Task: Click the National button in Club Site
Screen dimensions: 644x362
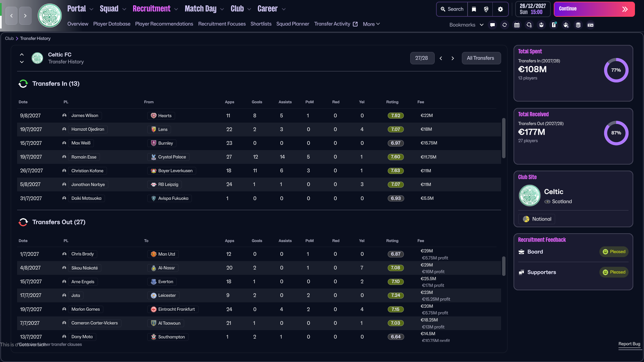Action: pos(537,219)
